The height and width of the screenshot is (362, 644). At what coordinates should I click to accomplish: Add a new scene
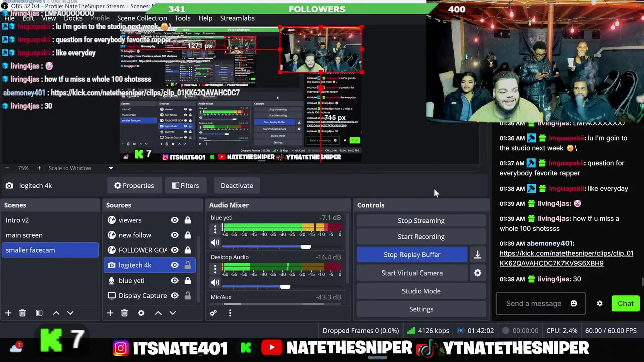pyautogui.click(x=8, y=313)
